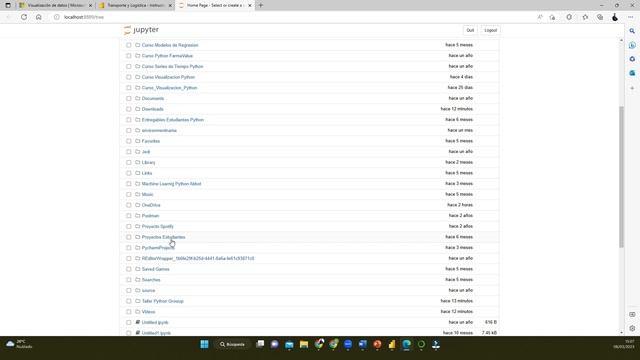
Task: Open File Explorer from the taskbar
Action: (304, 344)
